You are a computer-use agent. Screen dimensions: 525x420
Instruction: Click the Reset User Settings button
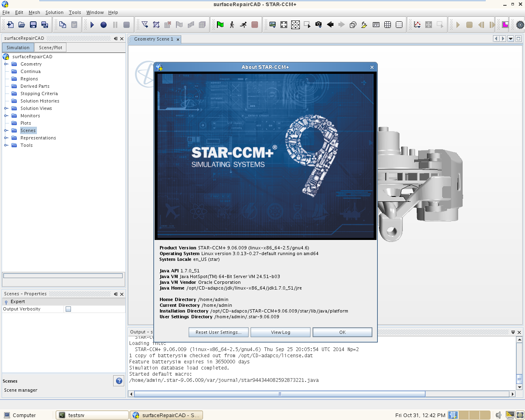coord(219,332)
